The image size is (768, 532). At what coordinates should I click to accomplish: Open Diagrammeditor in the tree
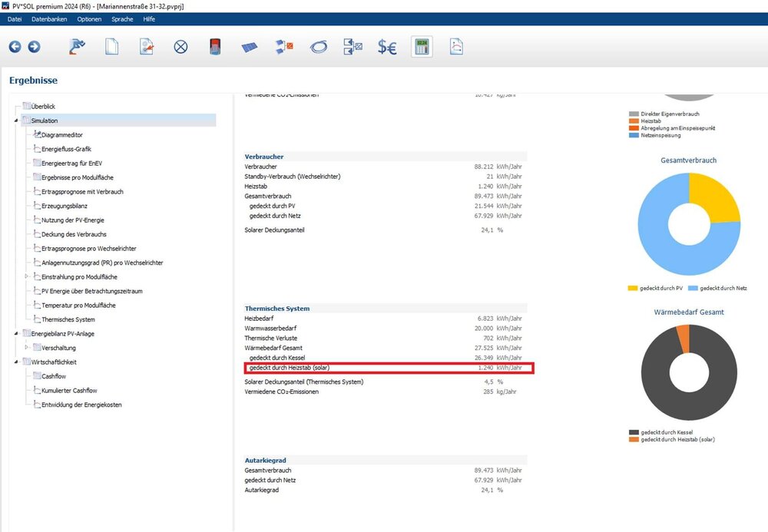coord(61,134)
